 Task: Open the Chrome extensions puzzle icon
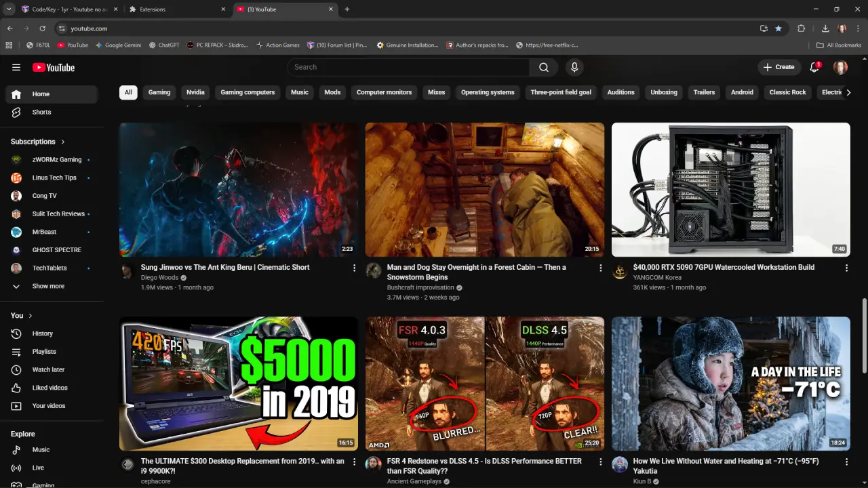[x=802, y=28]
